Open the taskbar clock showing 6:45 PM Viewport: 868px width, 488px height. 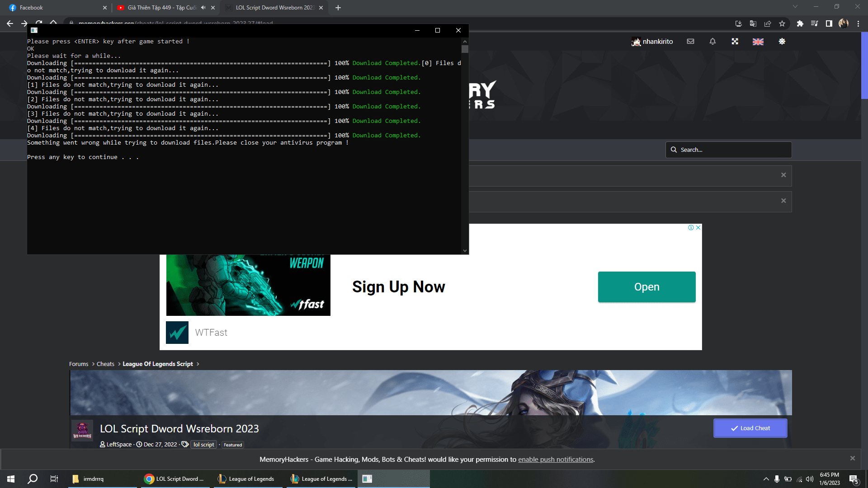tap(830, 479)
